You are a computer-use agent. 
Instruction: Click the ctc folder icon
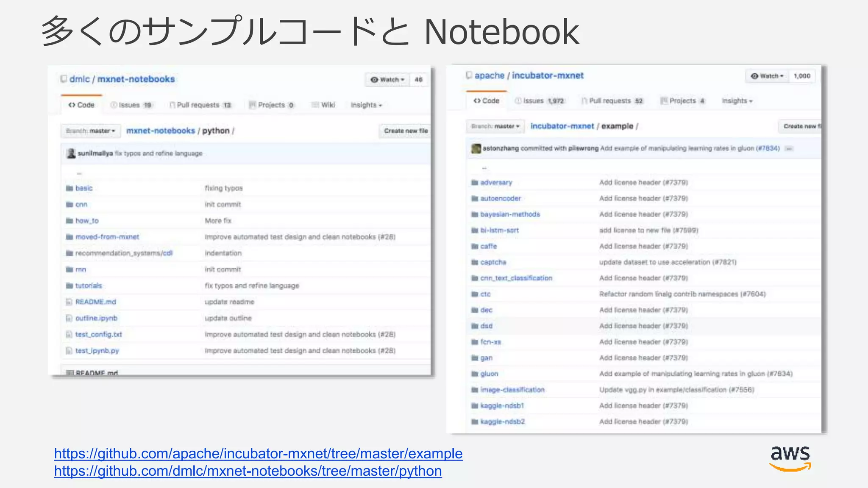pos(475,294)
